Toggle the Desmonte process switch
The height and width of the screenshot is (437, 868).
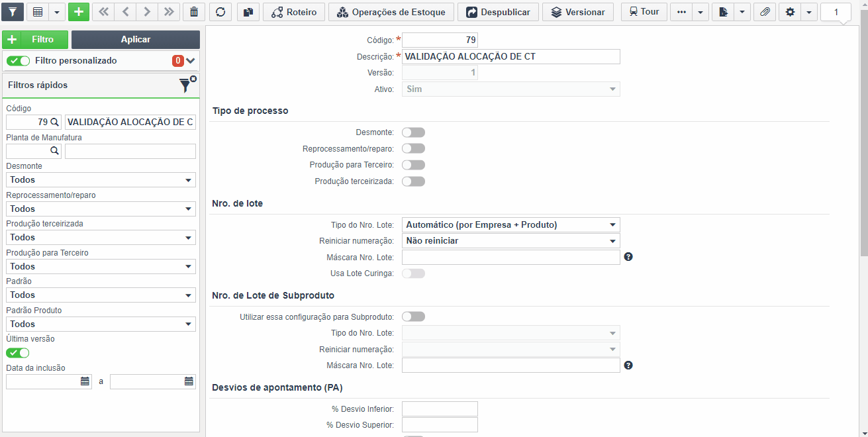click(413, 132)
